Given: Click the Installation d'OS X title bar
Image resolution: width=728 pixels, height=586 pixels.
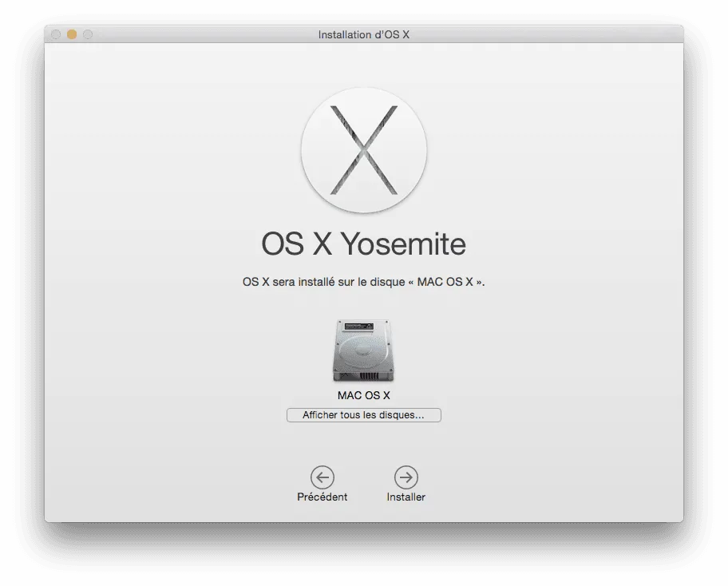Looking at the screenshot, I should pos(363,34).
